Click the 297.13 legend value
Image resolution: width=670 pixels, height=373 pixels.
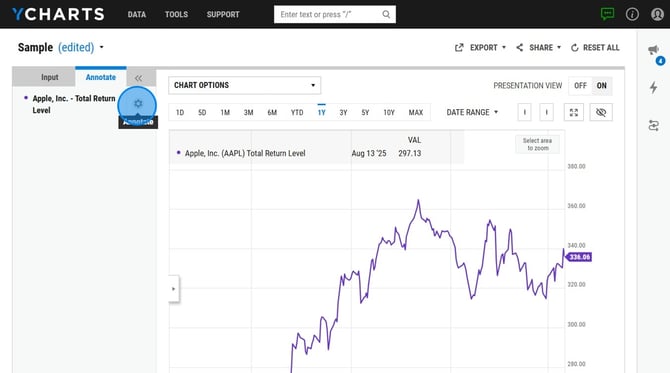(x=409, y=153)
